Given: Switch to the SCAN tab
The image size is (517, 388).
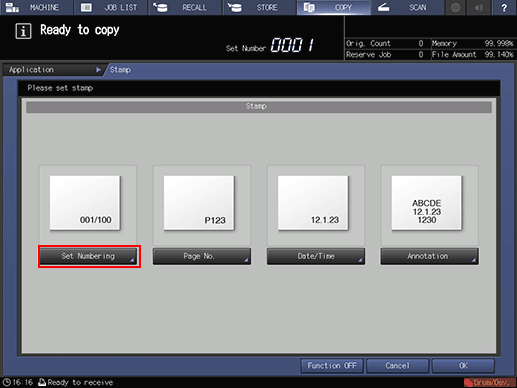Looking at the screenshot, I should (x=407, y=8).
